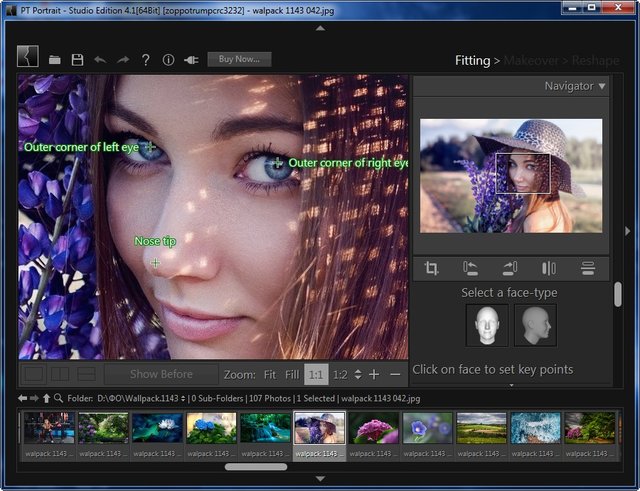Viewport: 640px width, 491px height.
Task: Collapse the right side panel arrow
Action: (x=627, y=230)
